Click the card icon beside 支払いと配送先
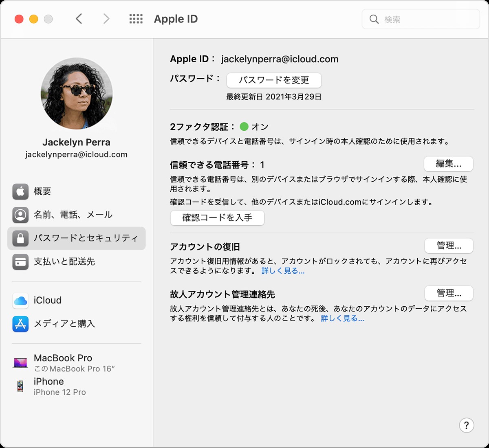489x448 pixels. coord(20,261)
